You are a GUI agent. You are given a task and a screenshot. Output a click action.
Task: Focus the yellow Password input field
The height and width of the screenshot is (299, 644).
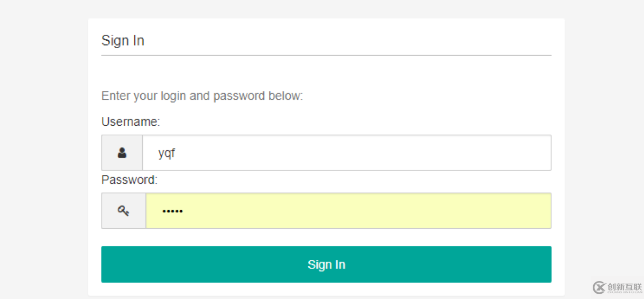[348, 211]
